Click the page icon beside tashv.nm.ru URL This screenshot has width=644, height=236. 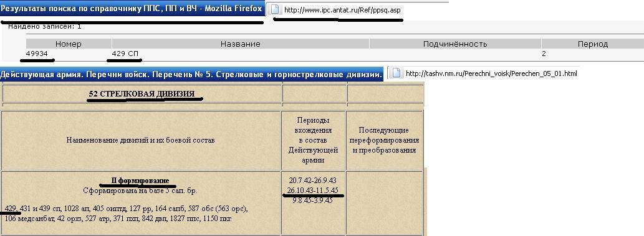pos(396,73)
